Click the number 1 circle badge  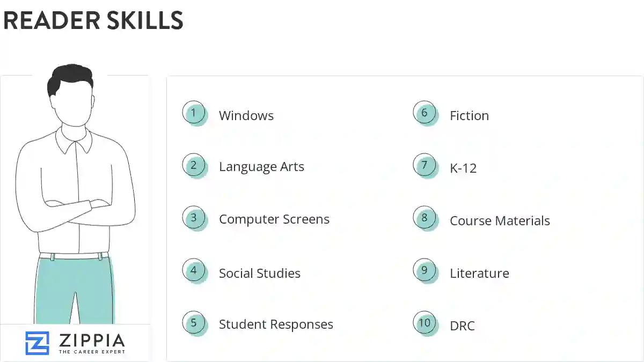[194, 113]
